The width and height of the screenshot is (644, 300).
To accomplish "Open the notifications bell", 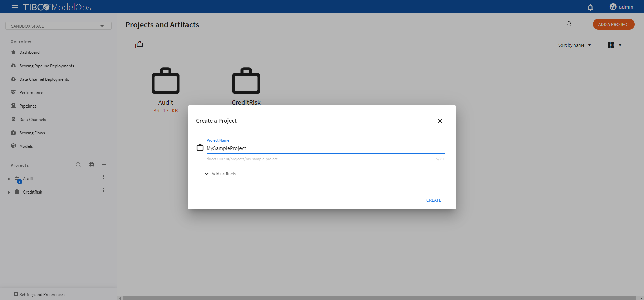I will pos(590,7).
